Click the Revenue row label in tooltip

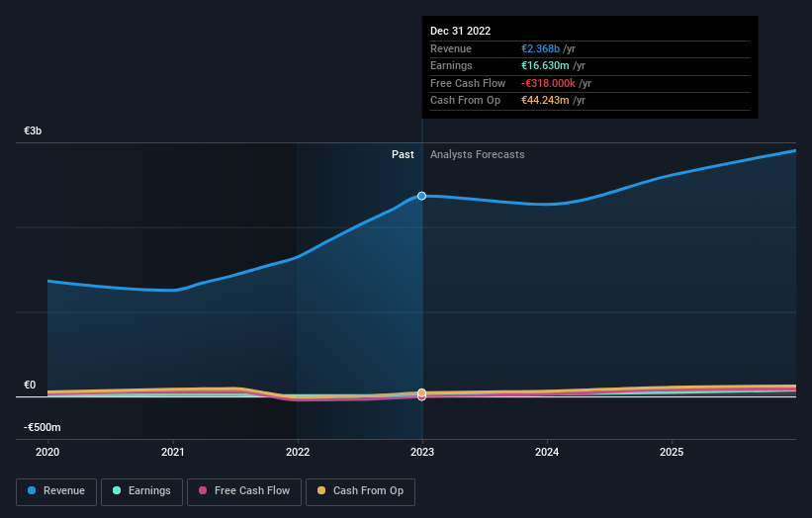pos(451,48)
